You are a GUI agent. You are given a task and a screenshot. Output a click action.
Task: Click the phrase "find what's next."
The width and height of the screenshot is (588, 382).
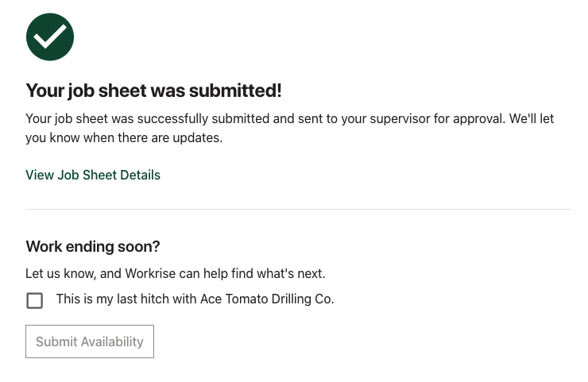[x=278, y=274]
